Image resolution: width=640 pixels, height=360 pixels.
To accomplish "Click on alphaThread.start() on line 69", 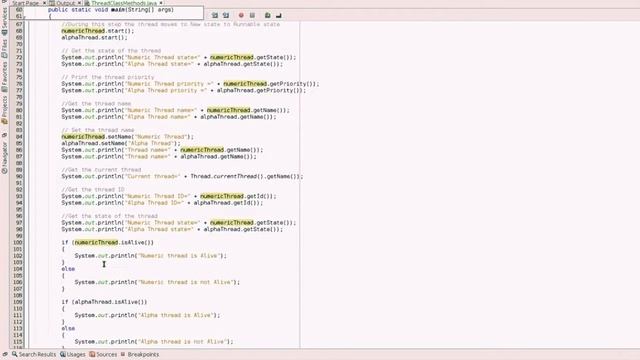I will (x=94, y=38).
